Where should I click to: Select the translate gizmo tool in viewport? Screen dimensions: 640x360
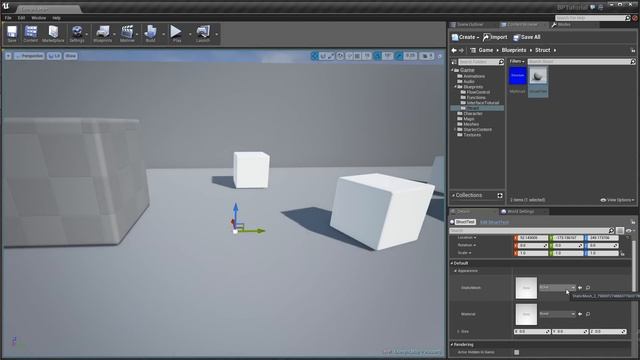315,56
